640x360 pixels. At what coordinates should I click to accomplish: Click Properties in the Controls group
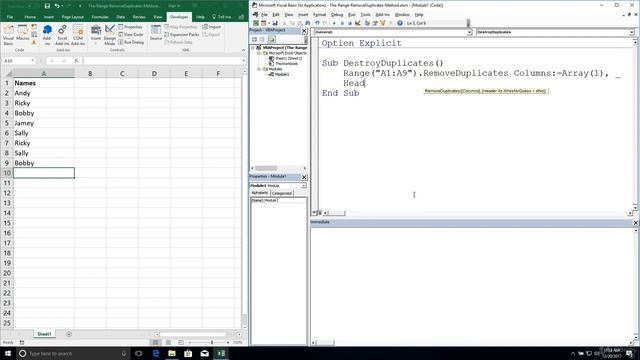click(x=130, y=27)
